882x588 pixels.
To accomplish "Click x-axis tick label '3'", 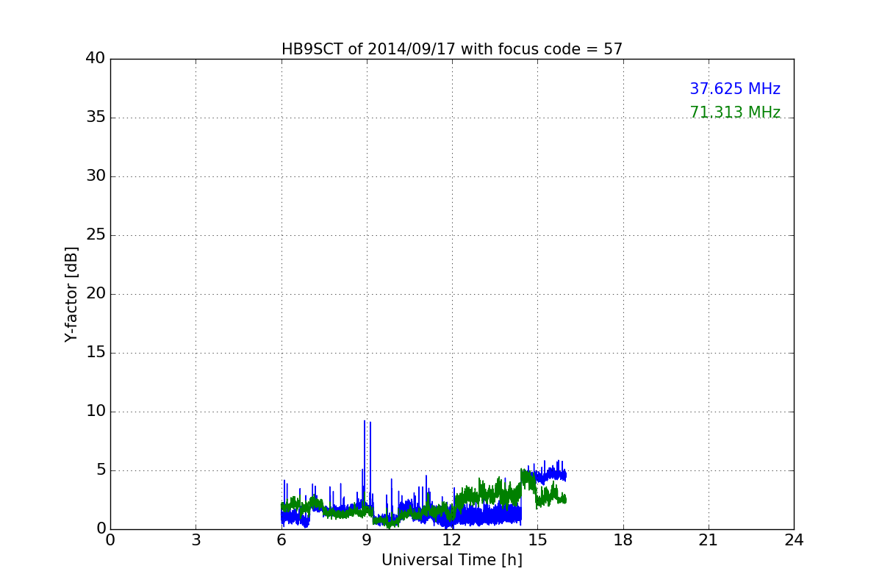I will [x=196, y=540].
